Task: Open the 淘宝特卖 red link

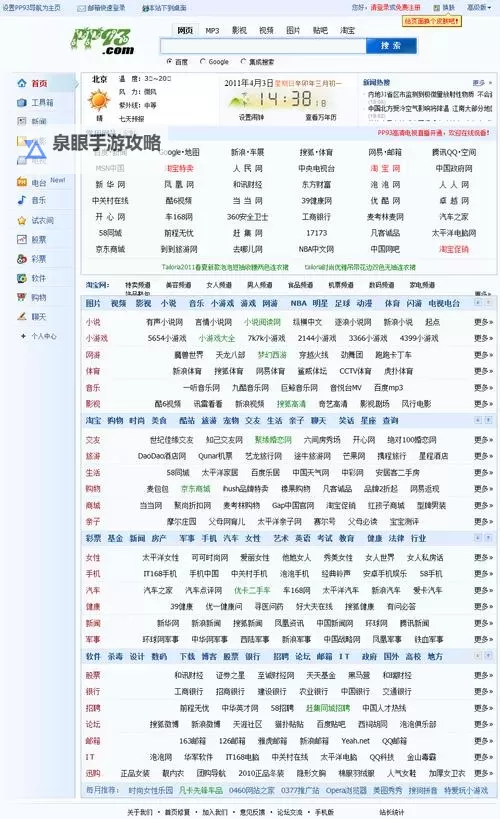Action: 179,168
